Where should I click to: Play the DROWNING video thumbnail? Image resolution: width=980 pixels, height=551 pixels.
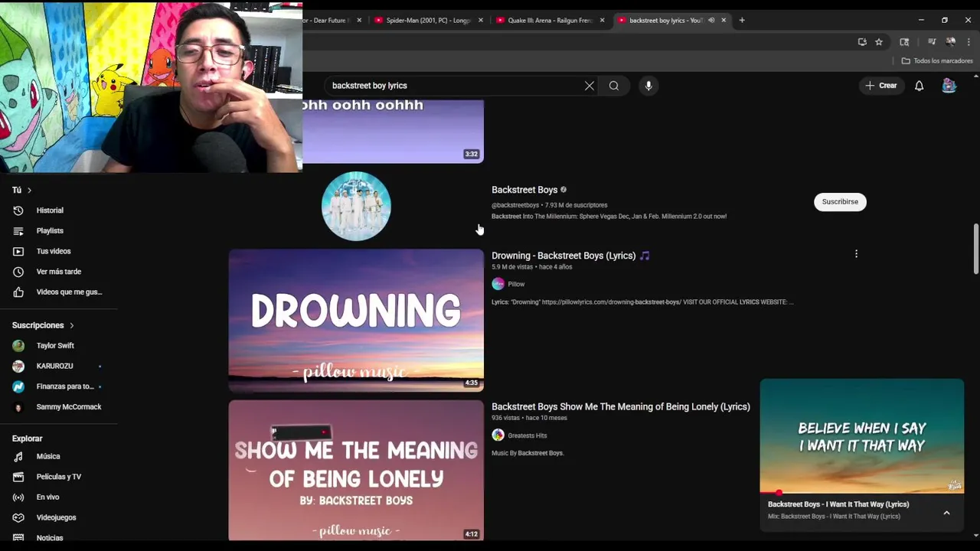tap(356, 320)
